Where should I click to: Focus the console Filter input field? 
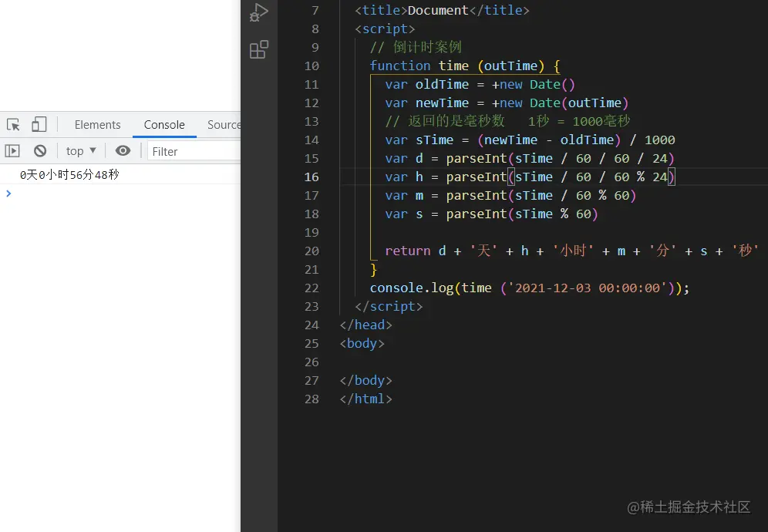pos(195,151)
